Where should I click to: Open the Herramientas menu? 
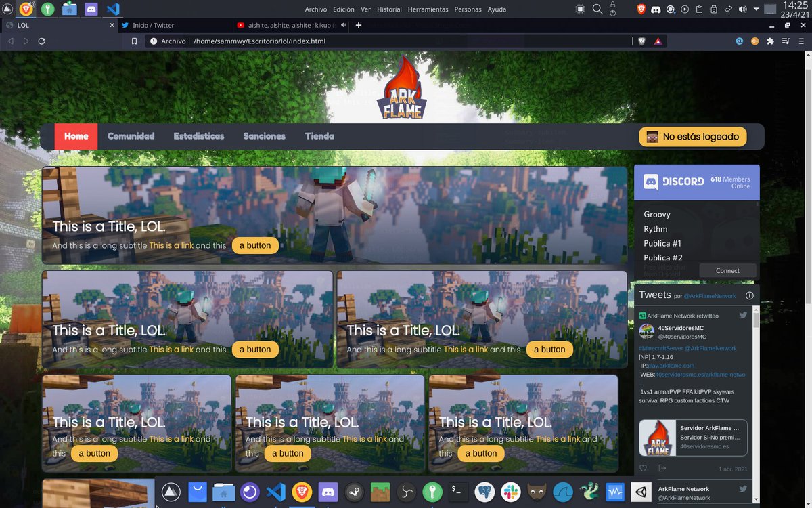(x=428, y=9)
